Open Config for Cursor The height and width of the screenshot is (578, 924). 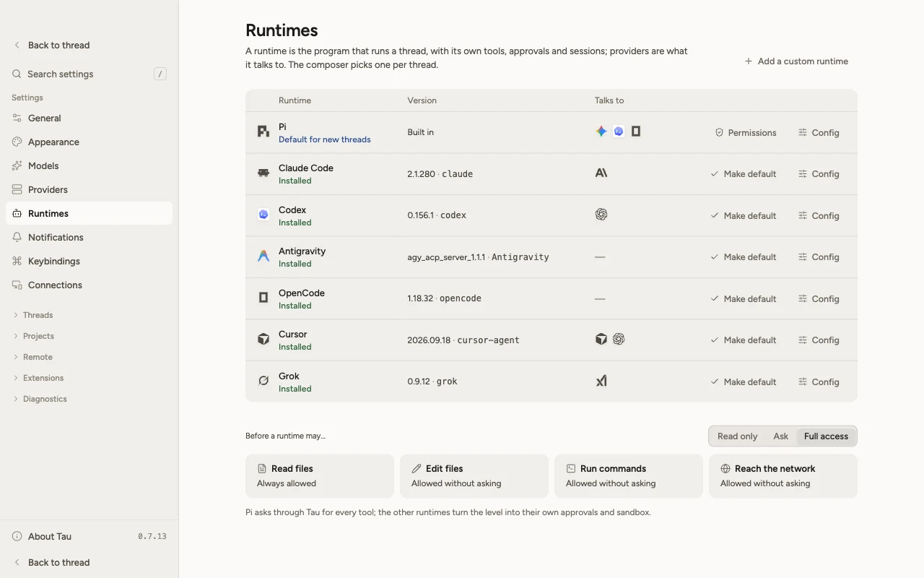click(x=819, y=340)
